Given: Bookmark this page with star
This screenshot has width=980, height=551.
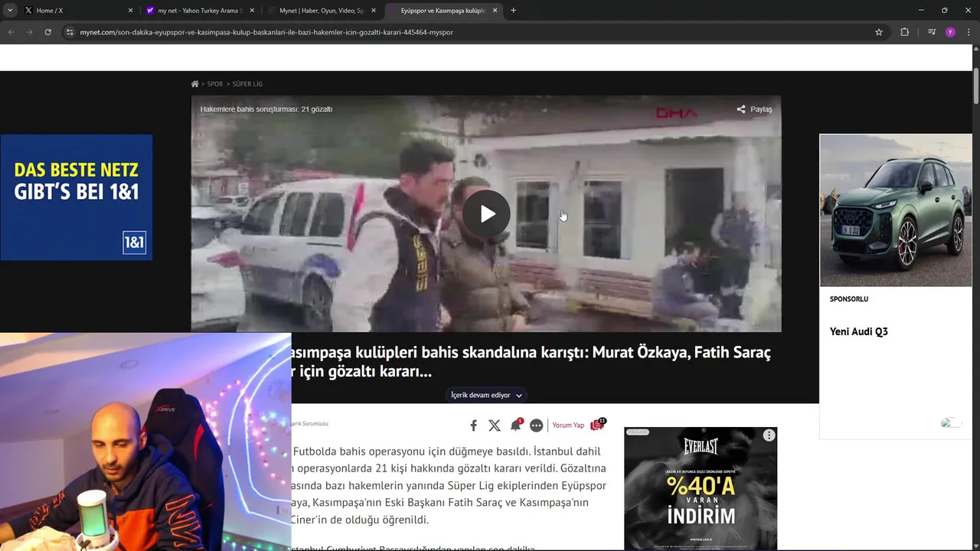Looking at the screenshot, I should point(879,32).
